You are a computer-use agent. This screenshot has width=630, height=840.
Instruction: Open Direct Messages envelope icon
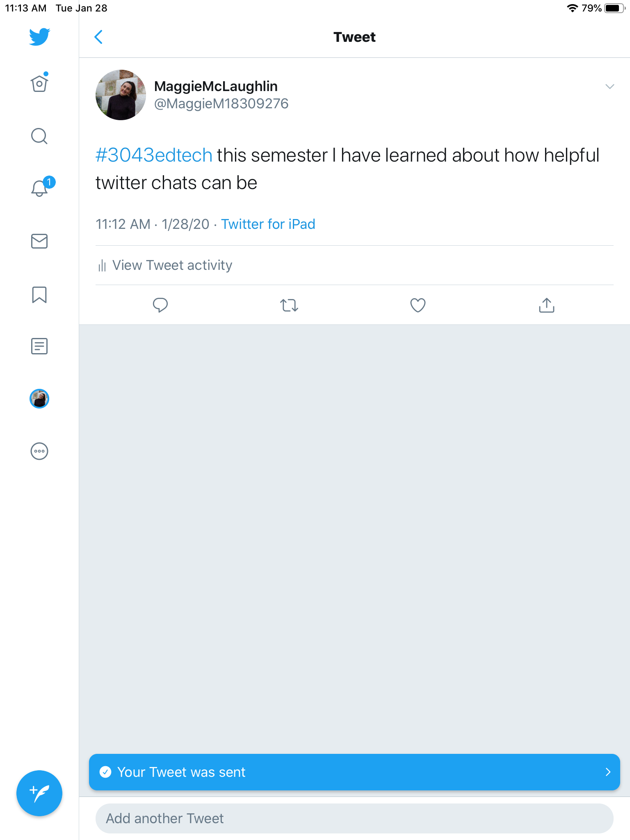tap(39, 241)
